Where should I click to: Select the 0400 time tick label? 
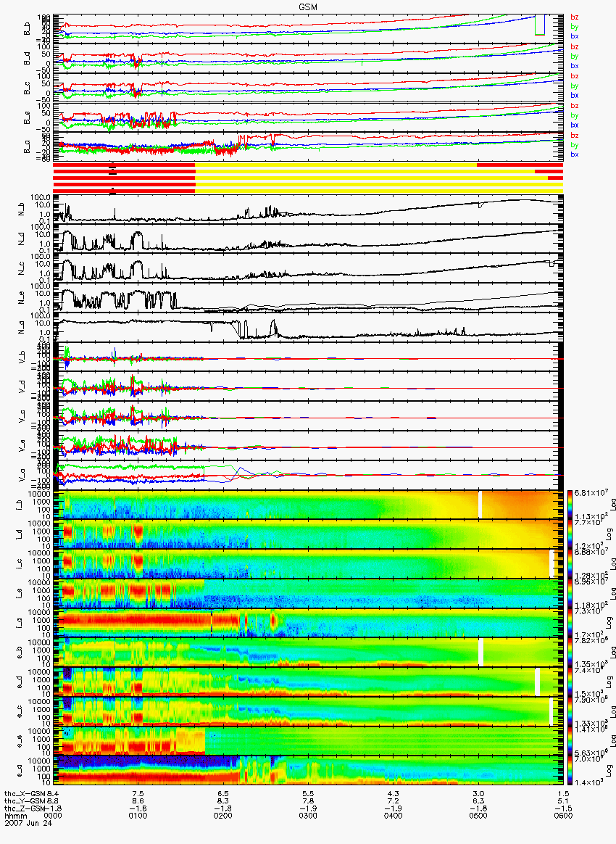393,816
